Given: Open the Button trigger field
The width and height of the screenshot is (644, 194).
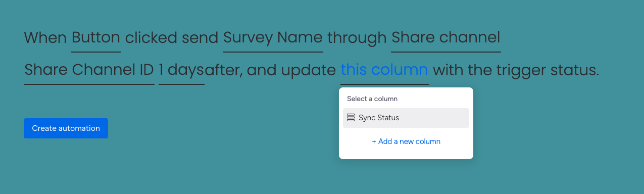Looking at the screenshot, I should [x=96, y=38].
